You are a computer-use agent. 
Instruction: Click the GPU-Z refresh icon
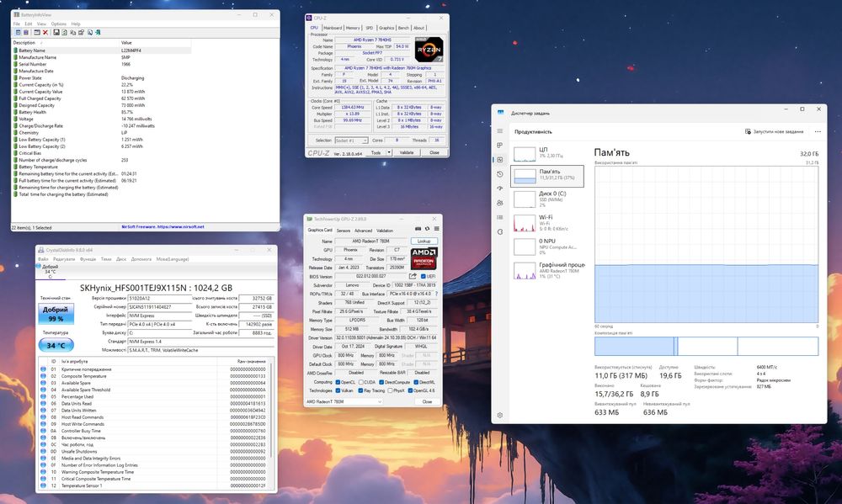tap(426, 230)
